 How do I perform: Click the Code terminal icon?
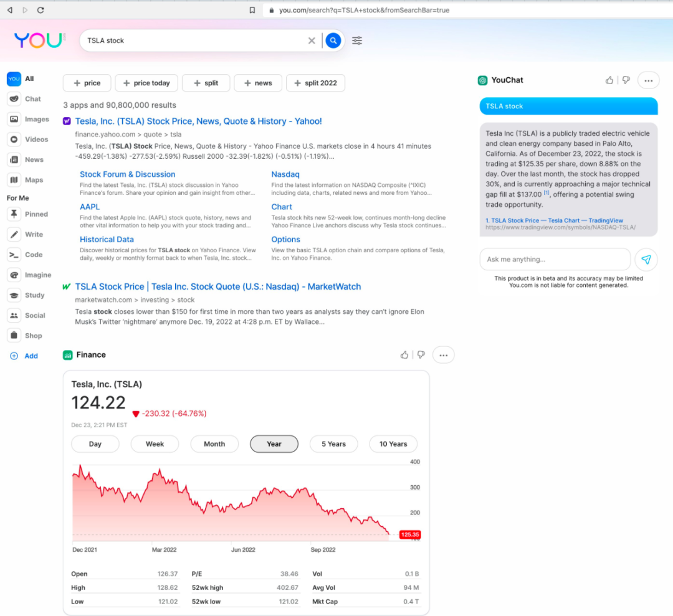pos(14,254)
